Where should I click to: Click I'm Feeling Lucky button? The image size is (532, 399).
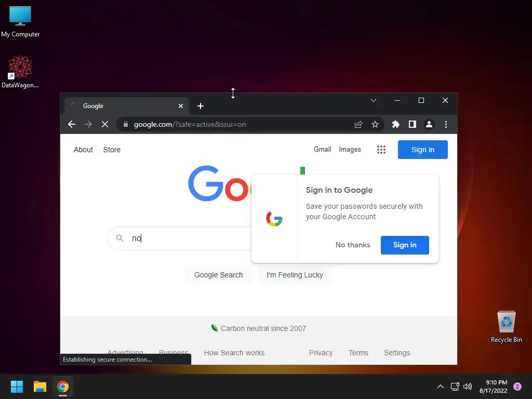tap(295, 275)
